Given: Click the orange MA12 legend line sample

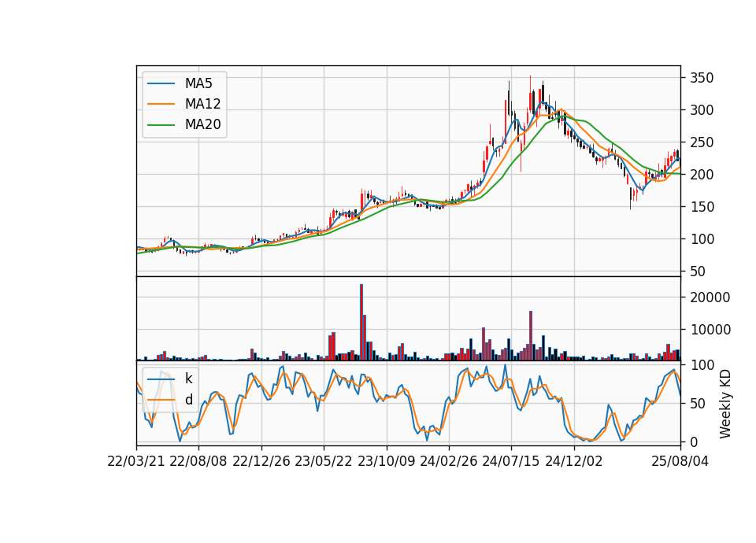Looking at the screenshot, I should pos(161,104).
